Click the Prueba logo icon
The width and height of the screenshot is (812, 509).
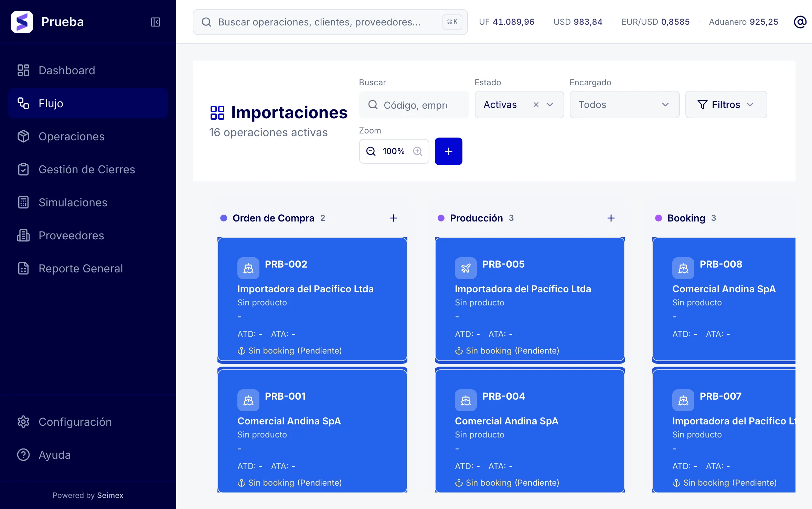point(22,22)
